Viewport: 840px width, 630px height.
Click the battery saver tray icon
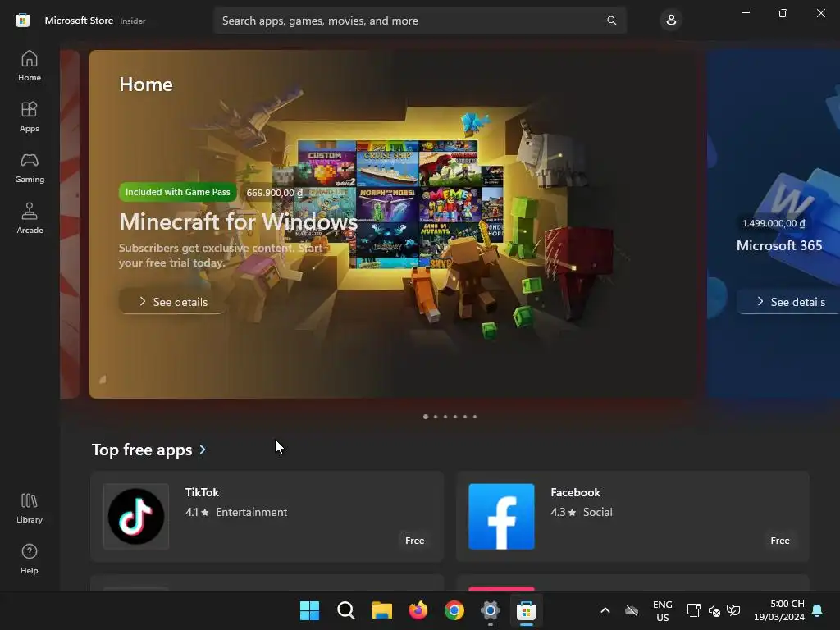coord(733,610)
